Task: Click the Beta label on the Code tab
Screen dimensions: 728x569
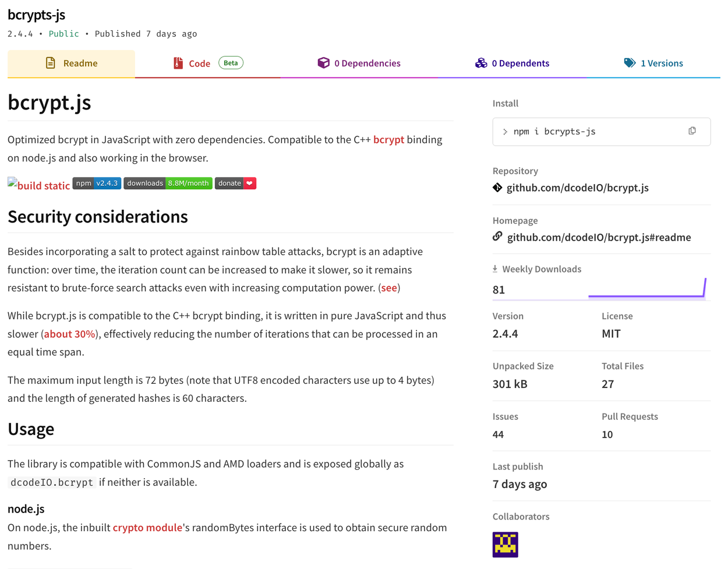Action: coord(231,62)
